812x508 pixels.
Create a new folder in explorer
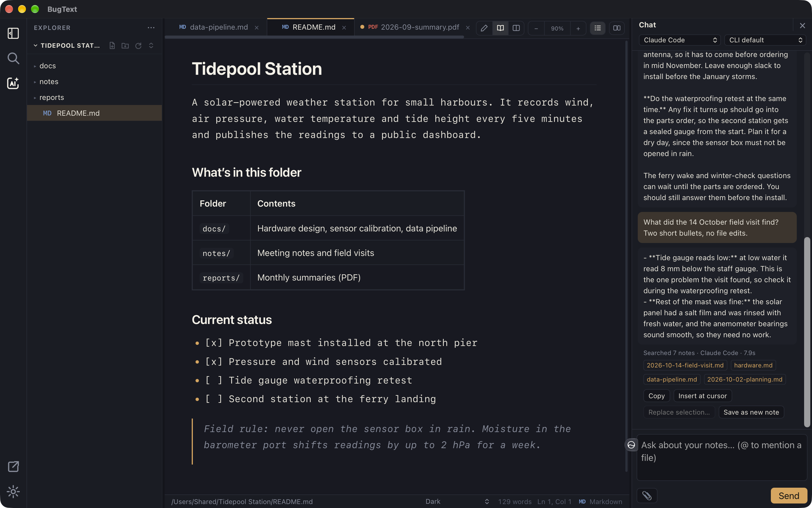click(x=125, y=45)
